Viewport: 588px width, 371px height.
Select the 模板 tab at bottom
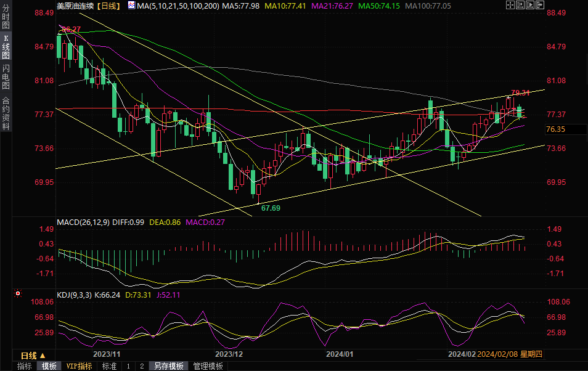49,366
